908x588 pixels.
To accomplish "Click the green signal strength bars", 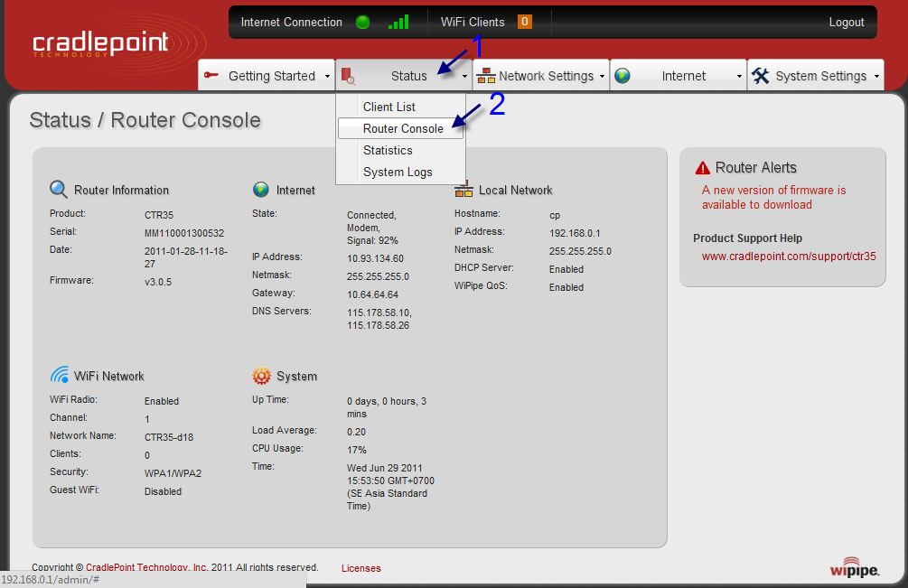I will tap(398, 22).
